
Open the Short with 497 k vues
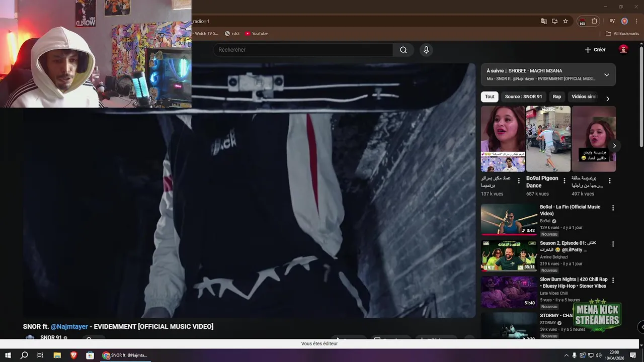[x=594, y=139]
